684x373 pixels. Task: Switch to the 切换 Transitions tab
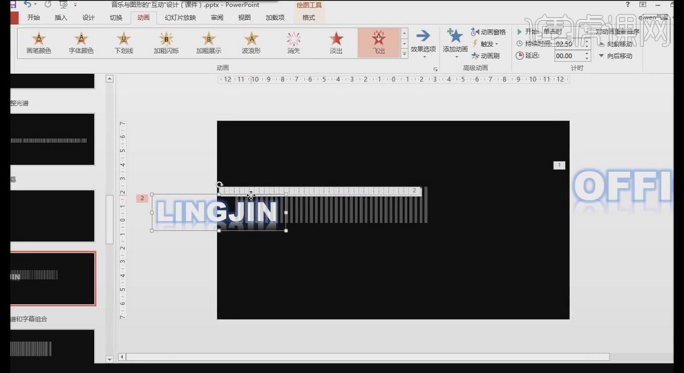click(x=116, y=17)
